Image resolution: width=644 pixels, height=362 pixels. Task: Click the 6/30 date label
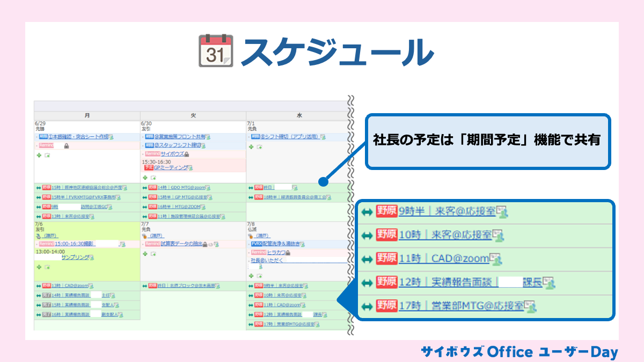[146, 123]
